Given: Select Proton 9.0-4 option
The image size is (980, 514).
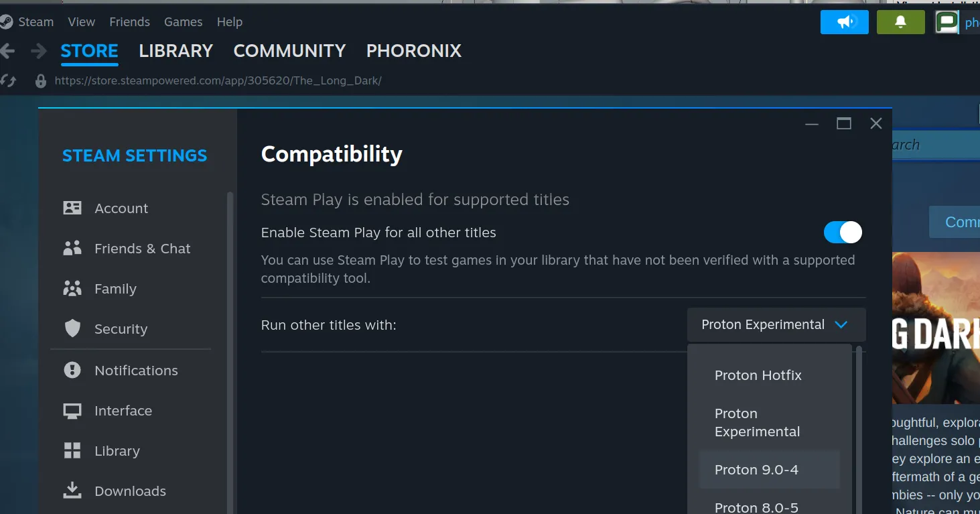Looking at the screenshot, I should 756,470.
